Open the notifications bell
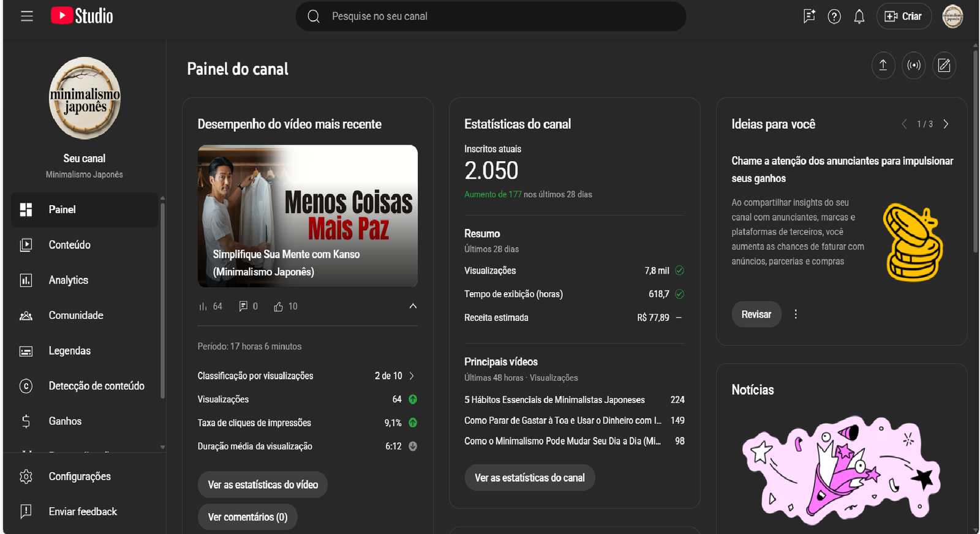Image resolution: width=980 pixels, height=534 pixels. click(859, 17)
